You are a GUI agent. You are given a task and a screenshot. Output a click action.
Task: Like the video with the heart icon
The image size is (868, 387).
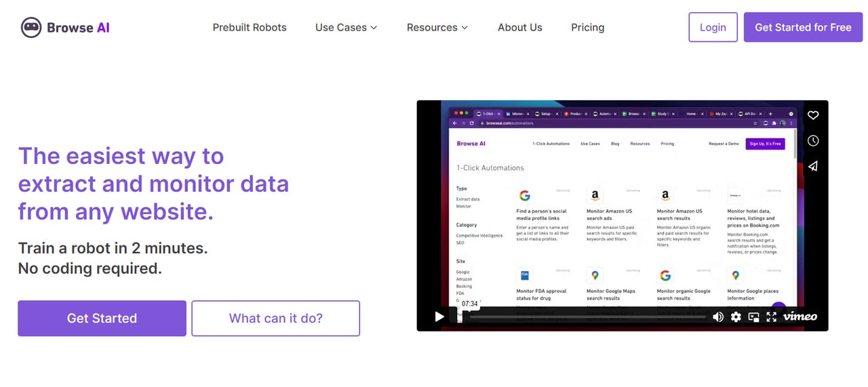pyautogui.click(x=813, y=115)
